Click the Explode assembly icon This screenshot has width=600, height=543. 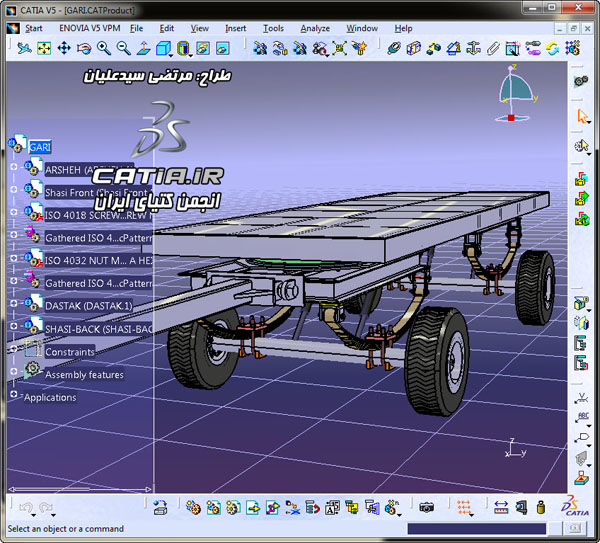tap(339, 49)
